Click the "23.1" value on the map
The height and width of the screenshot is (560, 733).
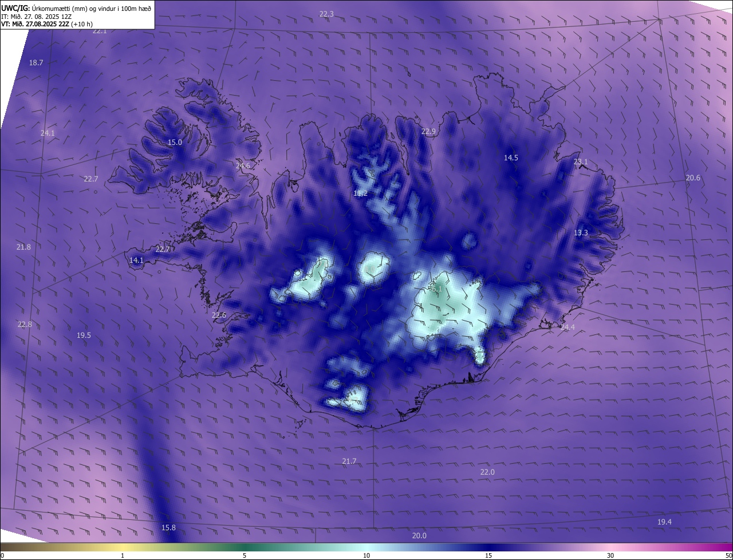tap(581, 162)
